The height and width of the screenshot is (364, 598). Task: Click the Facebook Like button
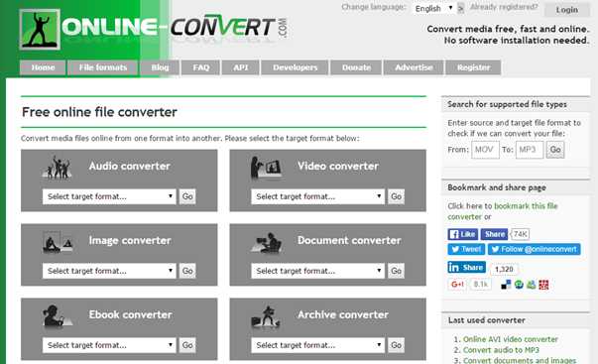tap(462, 234)
